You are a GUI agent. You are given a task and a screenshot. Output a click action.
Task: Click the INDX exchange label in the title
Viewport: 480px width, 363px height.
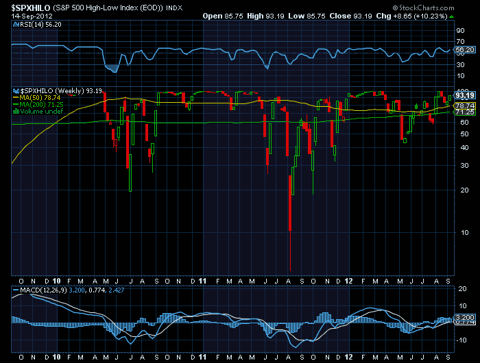tap(174, 8)
